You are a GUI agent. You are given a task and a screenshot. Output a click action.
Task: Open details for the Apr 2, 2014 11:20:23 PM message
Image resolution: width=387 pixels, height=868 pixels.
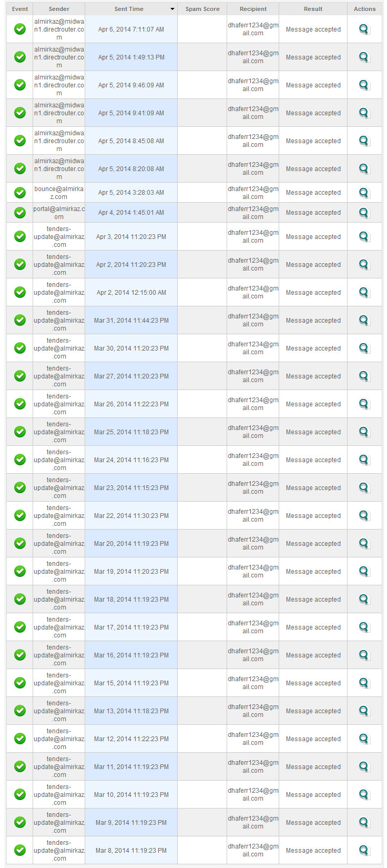coord(364,265)
